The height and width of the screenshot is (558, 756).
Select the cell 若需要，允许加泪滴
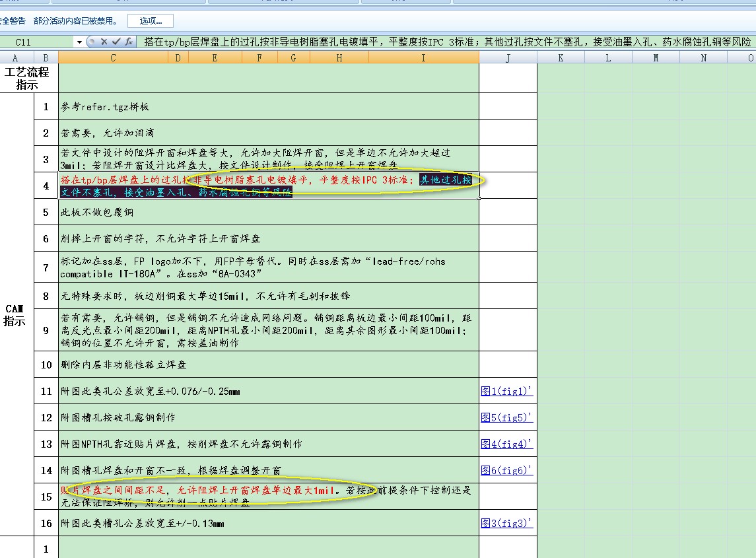coord(269,133)
